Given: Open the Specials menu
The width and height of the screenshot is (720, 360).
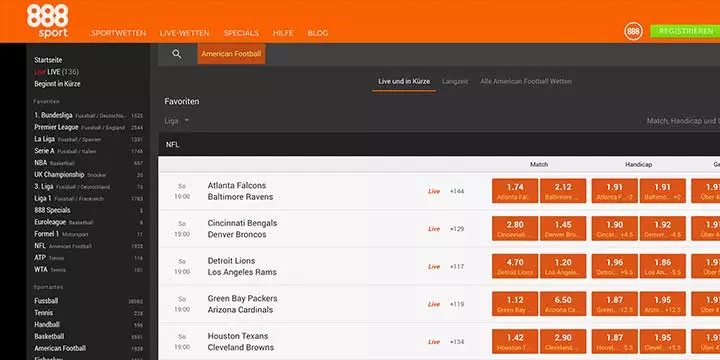Looking at the screenshot, I should (241, 33).
